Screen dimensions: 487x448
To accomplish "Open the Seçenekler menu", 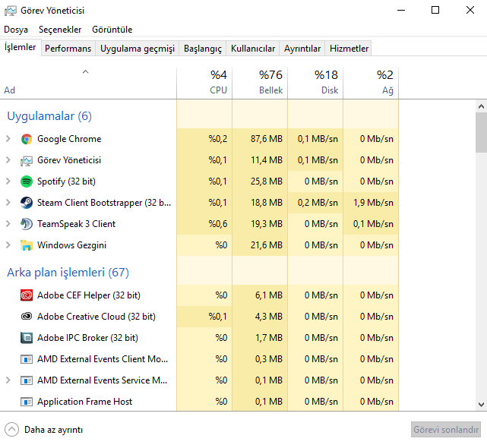I will tap(60, 30).
